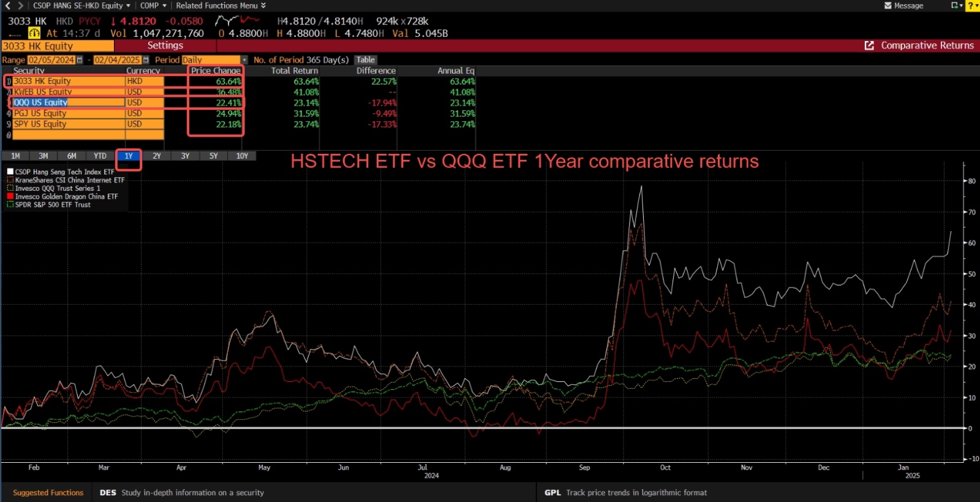Open the Settings button in red bar

(x=165, y=46)
